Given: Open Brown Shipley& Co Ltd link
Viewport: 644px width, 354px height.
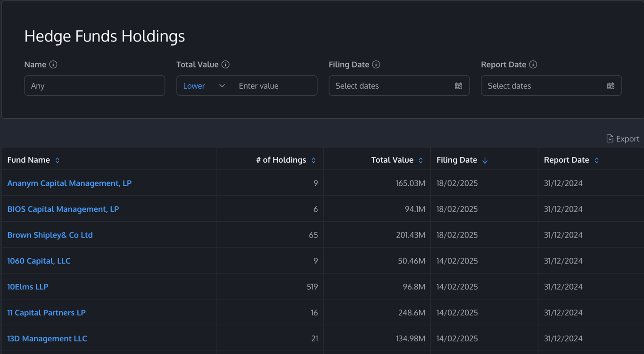Looking at the screenshot, I should point(50,235).
